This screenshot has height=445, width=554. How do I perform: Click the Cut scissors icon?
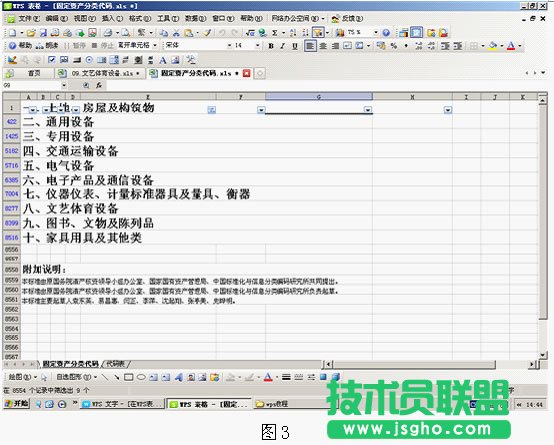tap(176, 33)
